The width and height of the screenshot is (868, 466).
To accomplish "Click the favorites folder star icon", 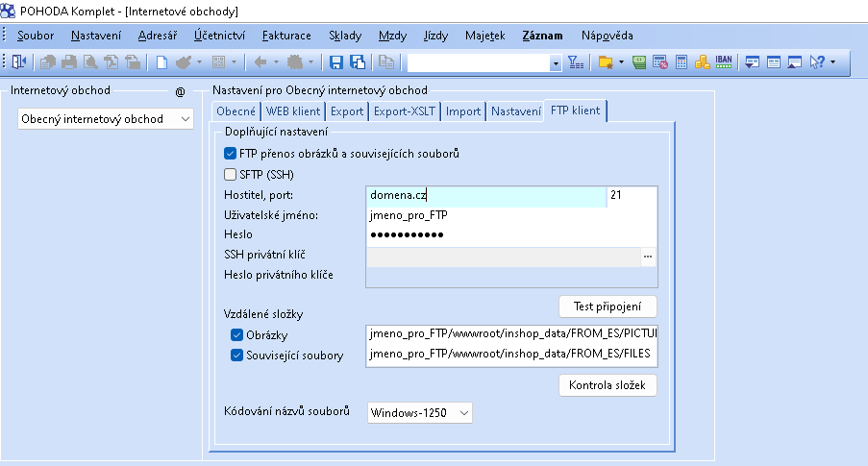I will point(606,62).
